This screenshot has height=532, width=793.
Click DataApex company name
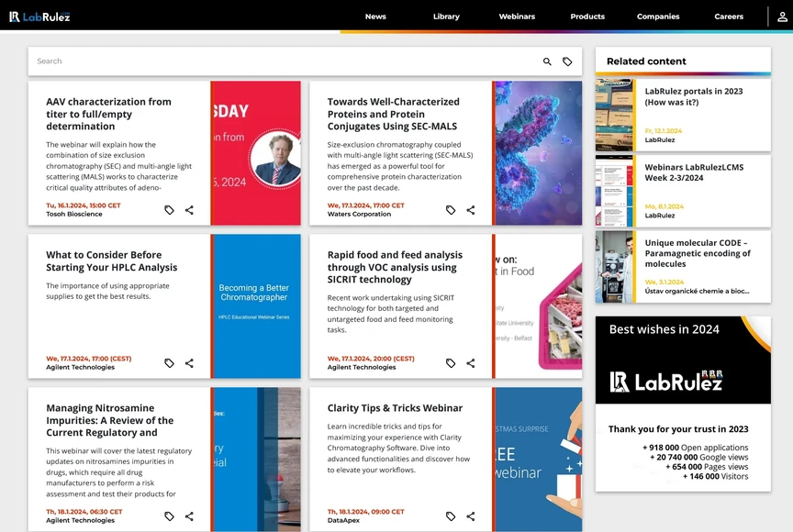pos(343,520)
